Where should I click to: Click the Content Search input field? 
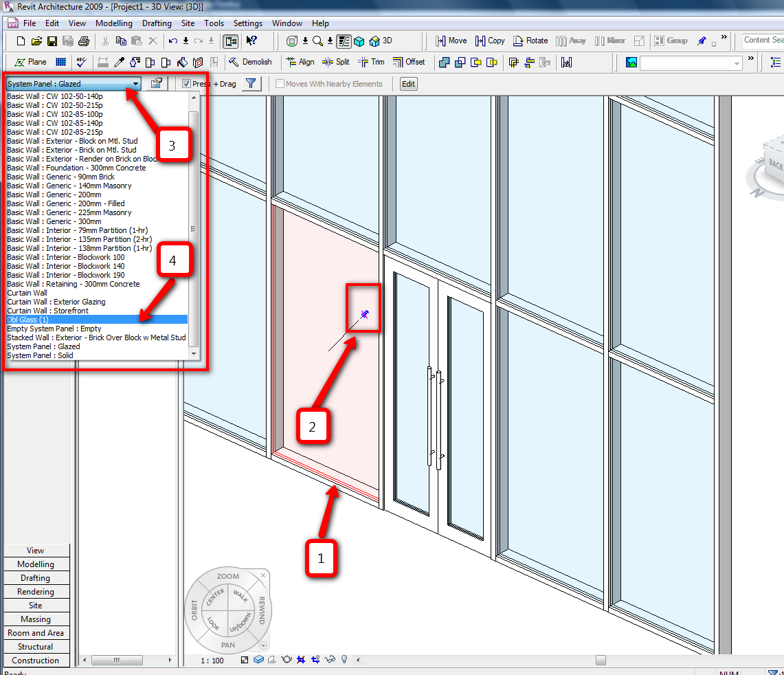coord(763,40)
